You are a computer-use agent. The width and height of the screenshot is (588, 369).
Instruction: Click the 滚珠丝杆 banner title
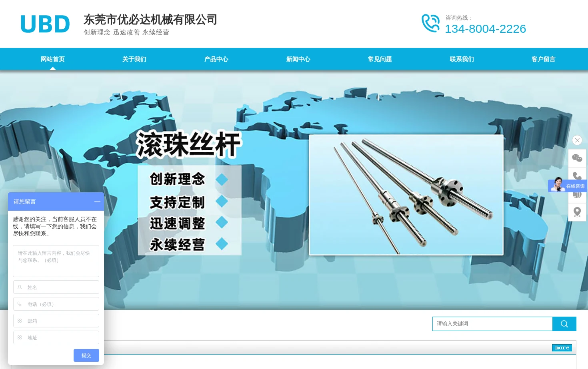pyautogui.click(x=189, y=145)
